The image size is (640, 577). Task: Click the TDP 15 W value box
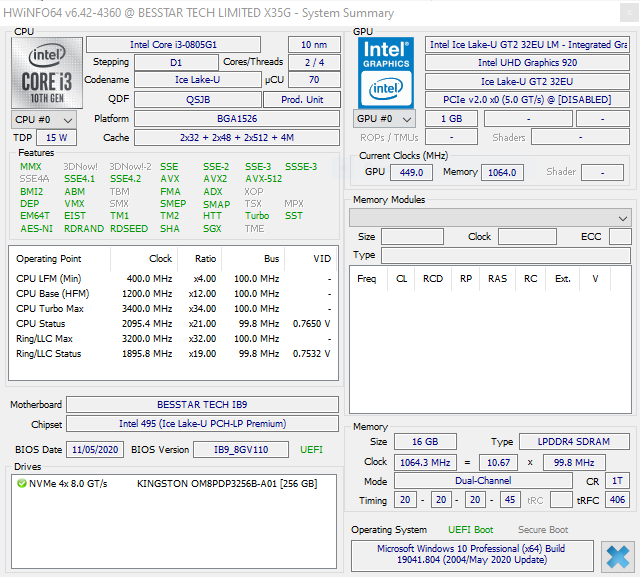click(57, 138)
